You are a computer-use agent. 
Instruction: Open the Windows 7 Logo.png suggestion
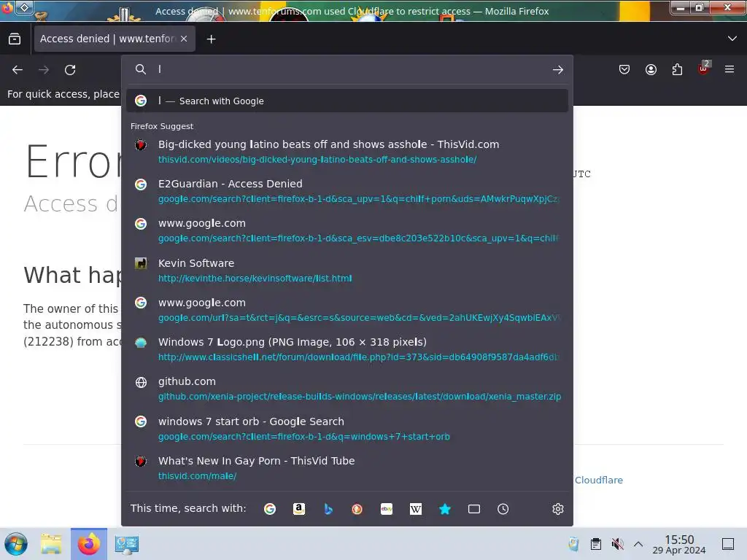[x=347, y=349]
